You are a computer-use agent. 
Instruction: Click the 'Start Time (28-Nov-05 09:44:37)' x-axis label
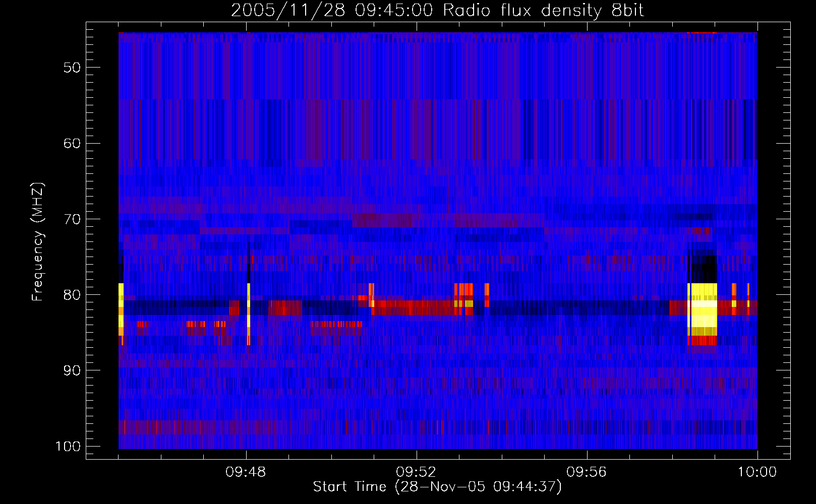coord(437,487)
